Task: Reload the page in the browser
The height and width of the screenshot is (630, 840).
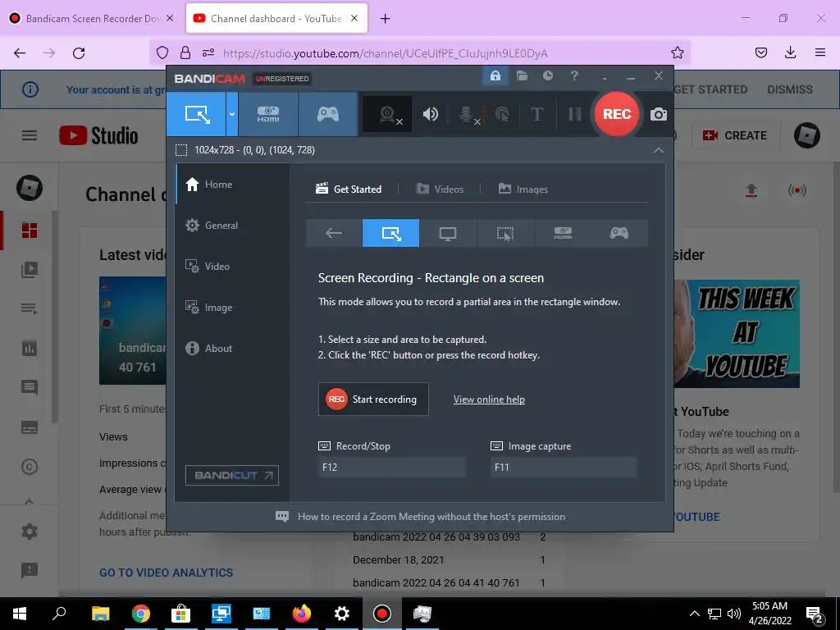Action: click(x=79, y=53)
